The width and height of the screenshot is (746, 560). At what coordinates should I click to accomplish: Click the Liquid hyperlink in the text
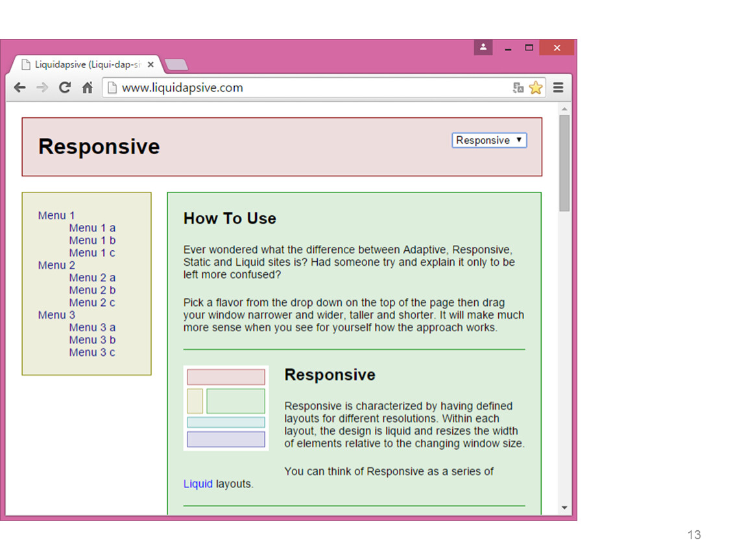(198, 484)
